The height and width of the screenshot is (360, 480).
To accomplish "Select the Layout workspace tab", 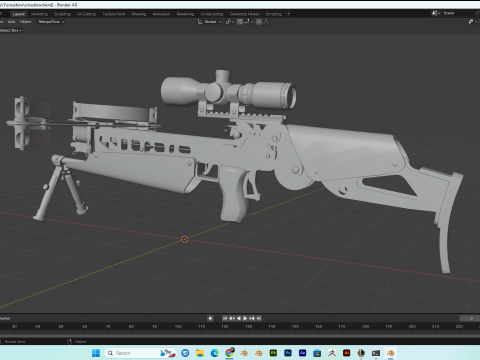I will point(19,14).
